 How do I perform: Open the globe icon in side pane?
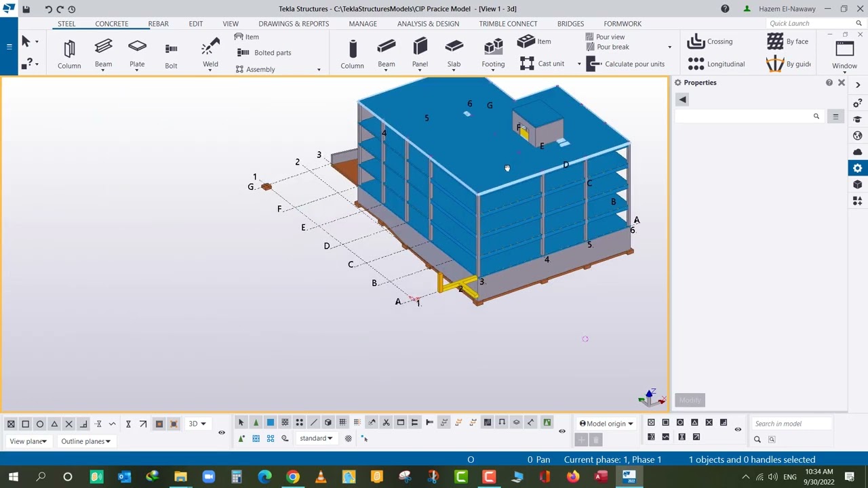click(x=857, y=136)
